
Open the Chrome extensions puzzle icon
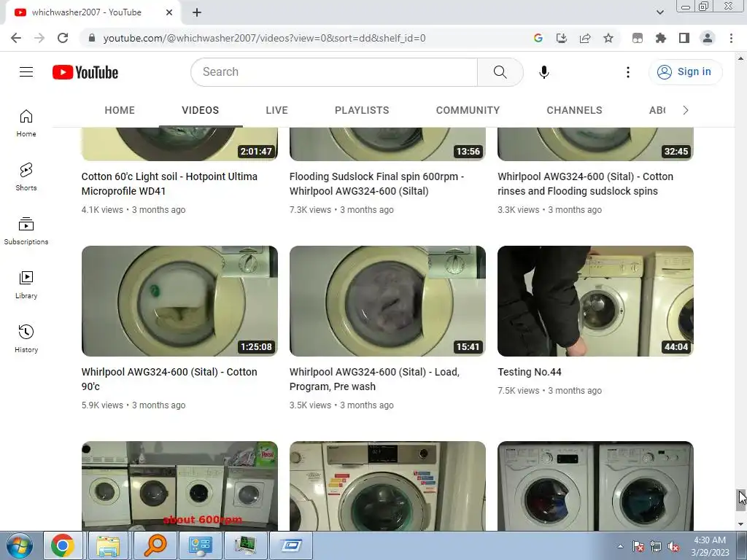pyautogui.click(x=660, y=38)
